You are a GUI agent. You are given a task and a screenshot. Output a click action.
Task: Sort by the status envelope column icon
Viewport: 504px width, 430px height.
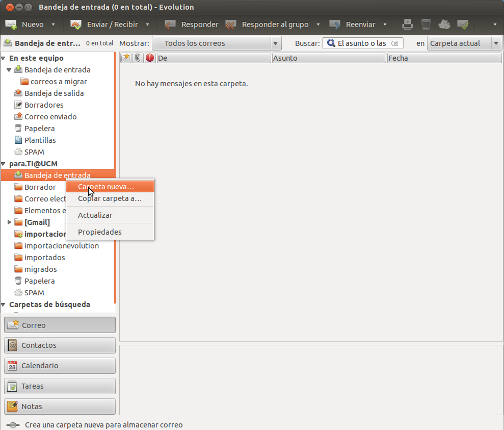(x=126, y=58)
